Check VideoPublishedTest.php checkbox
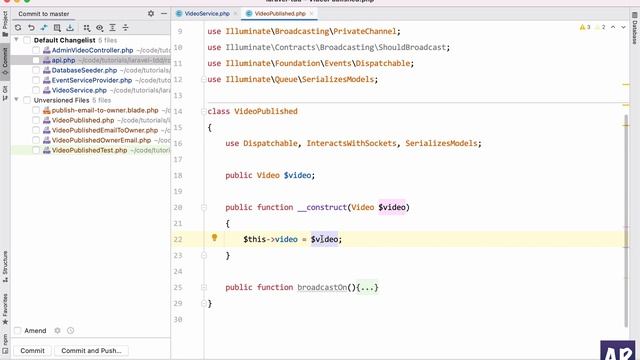The image size is (640, 360). (x=36, y=150)
